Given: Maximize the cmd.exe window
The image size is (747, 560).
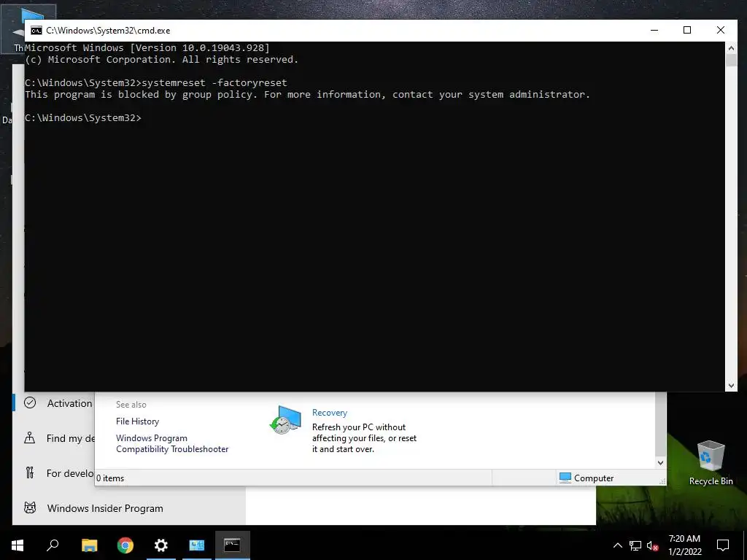Looking at the screenshot, I should click(x=687, y=30).
